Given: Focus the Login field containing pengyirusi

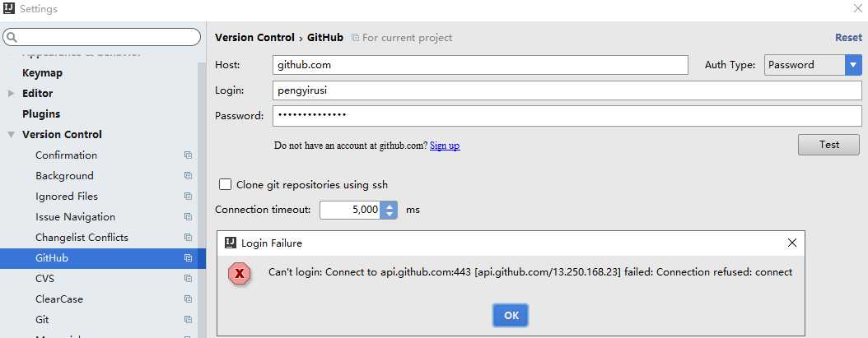Looking at the screenshot, I should 567,90.
